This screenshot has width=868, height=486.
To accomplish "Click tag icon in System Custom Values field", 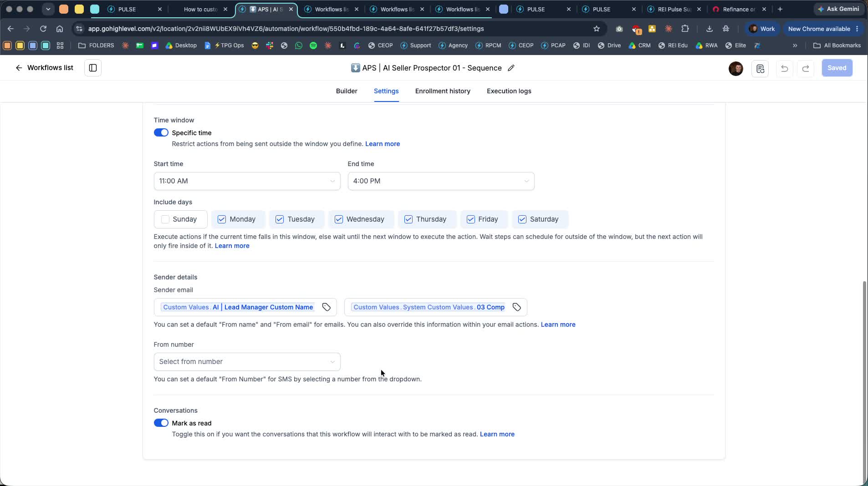I will [517, 307].
